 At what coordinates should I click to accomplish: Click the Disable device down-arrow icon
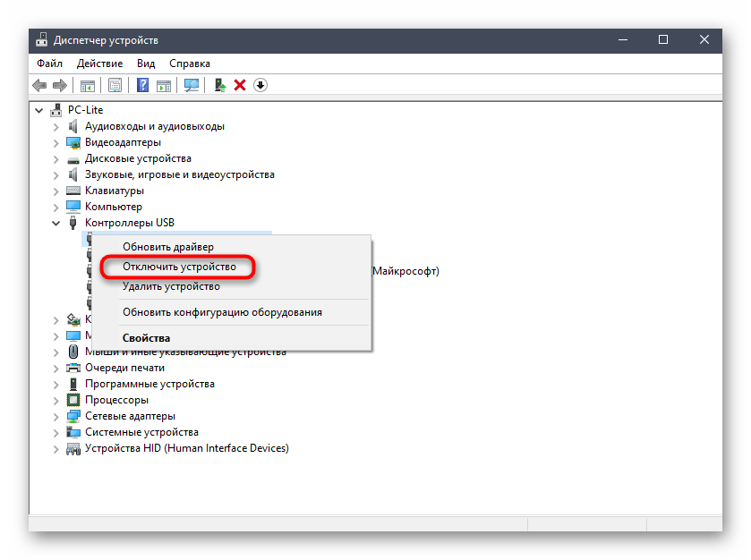tap(260, 85)
